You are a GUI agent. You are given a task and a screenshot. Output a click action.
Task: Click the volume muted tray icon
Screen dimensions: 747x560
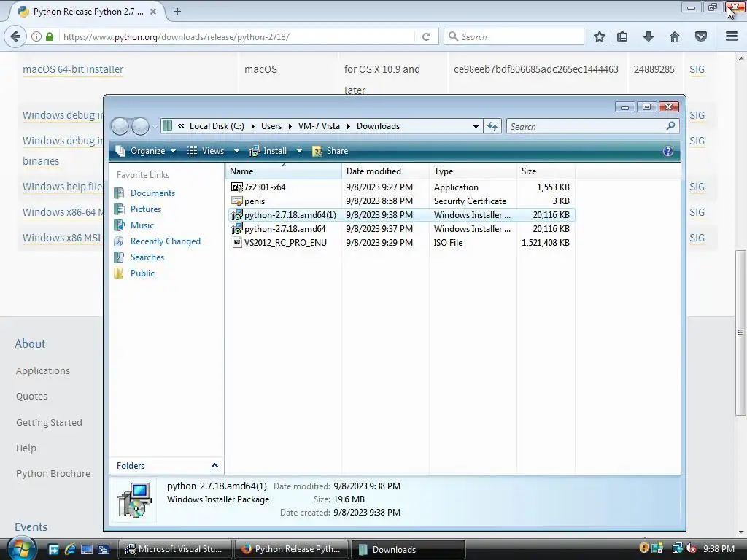coord(691,548)
